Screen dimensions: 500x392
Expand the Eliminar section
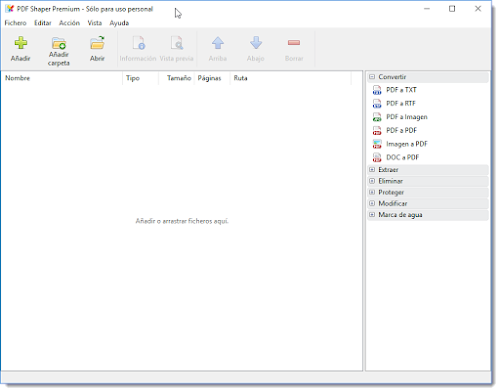(x=372, y=181)
